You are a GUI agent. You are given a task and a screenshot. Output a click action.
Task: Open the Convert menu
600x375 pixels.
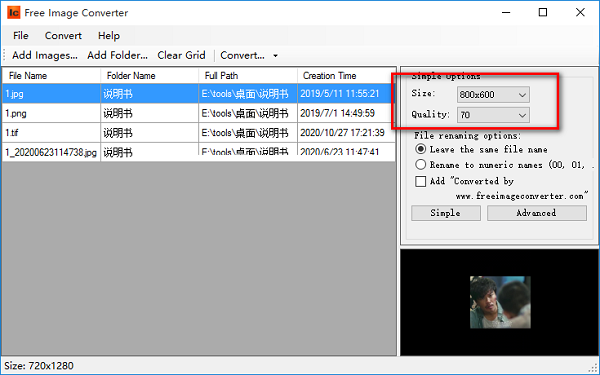63,36
